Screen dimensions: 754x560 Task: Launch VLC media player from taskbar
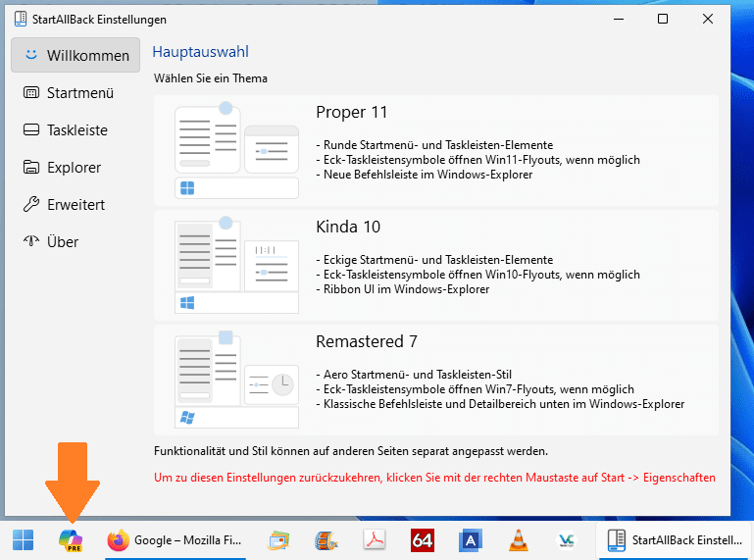pos(518,539)
